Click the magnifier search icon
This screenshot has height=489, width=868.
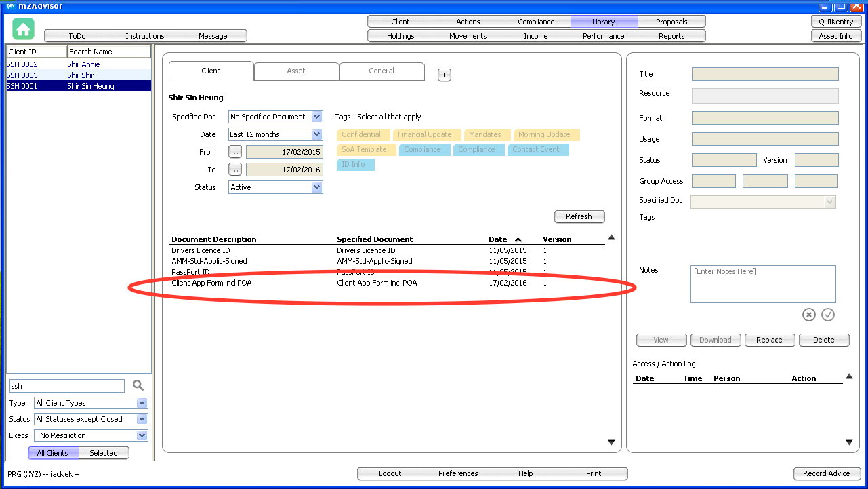pos(138,386)
